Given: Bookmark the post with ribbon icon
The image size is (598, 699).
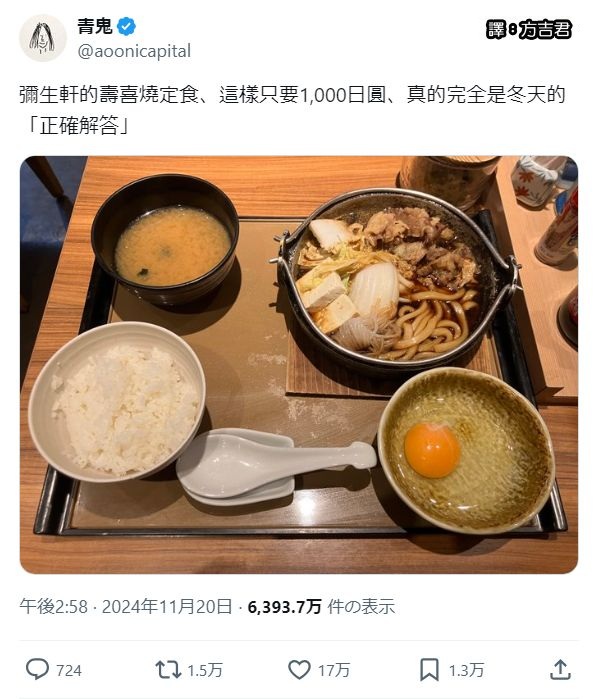Looking at the screenshot, I should coord(429,670).
